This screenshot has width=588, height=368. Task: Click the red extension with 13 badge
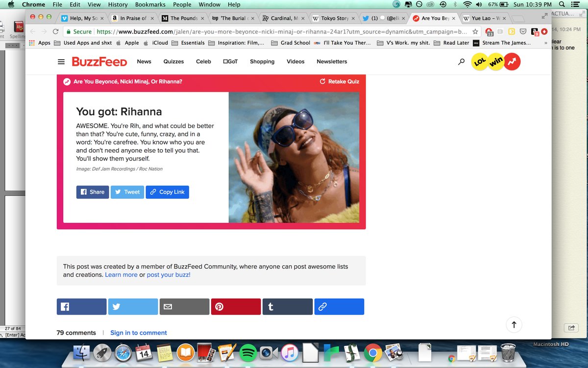(489, 32)
